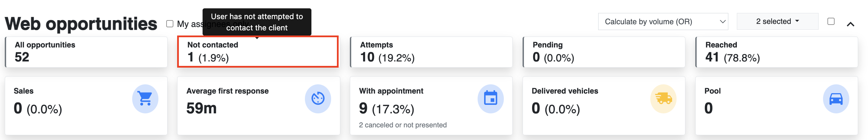
Task: Select the Not contacted card
Action: click(x=258, y=52)
